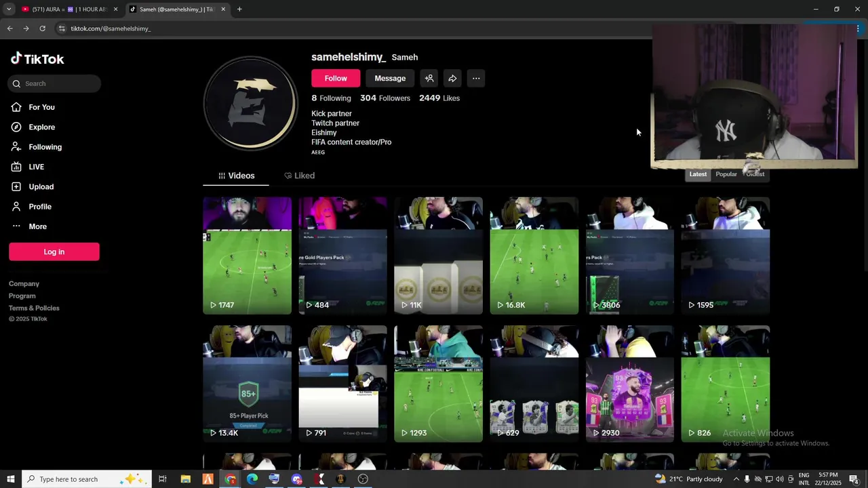
Task: Open the video with 1293 views
Action: tap(438, 384)
